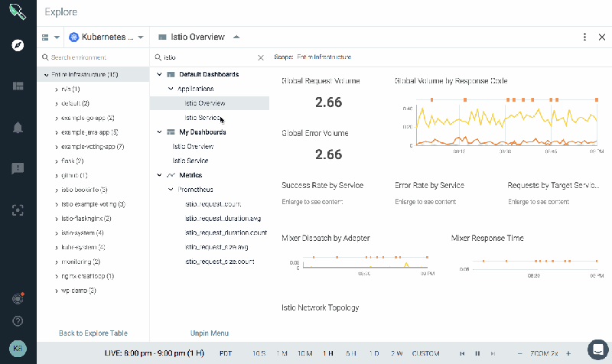Select the istio_request_duration.count metric

point(226,232)
